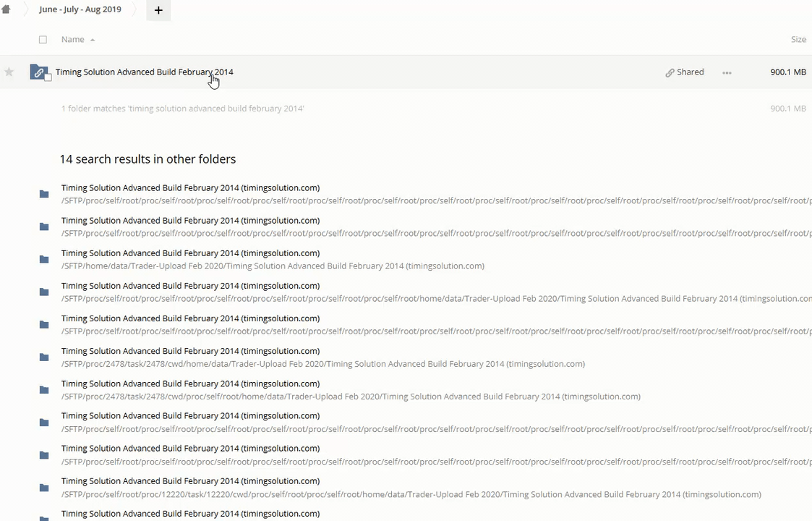
Task: Click the /SFTP/home/data/Trader-Upload Feb 2020 path text
Action: click(273, 266)
